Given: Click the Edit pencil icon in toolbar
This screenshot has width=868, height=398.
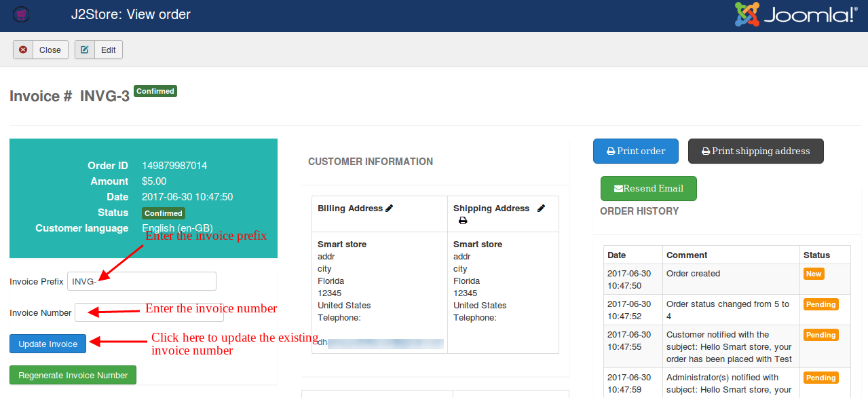Looking at the screenshot, I should [85, 50].
